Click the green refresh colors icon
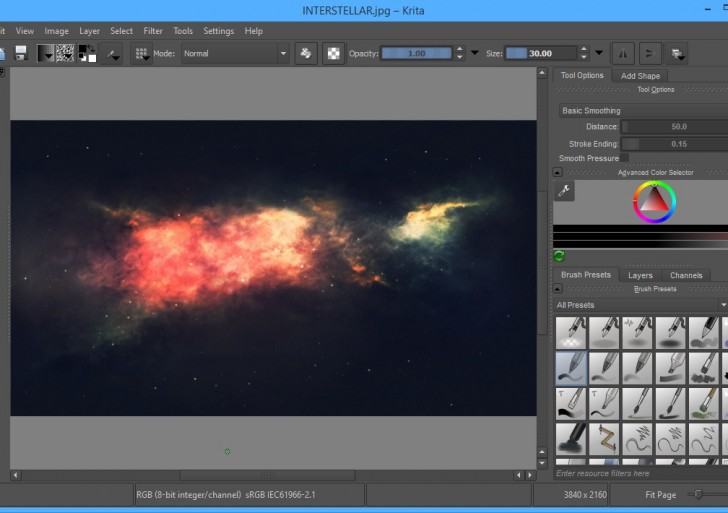Screen dimensions: 728x513 pyautogui.click(x=559, y=256)
